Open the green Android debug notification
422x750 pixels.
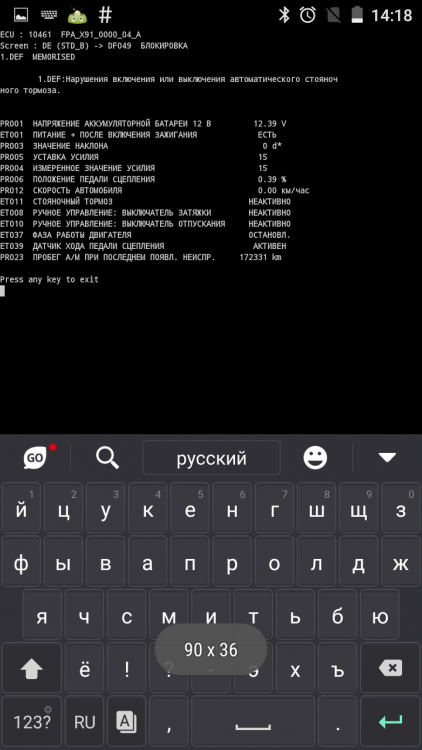click(77, 15)
